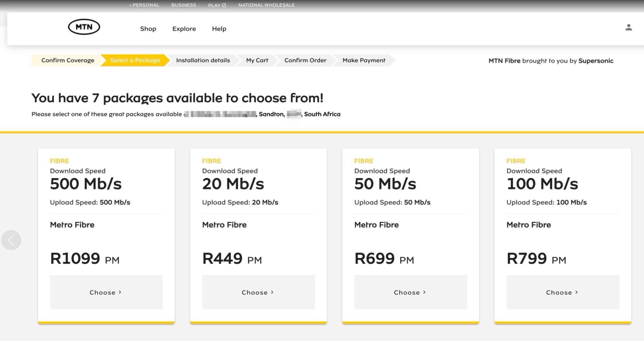Click the chevron inside the R1099 Choose button
Screen dimensions: 644x341
pyautogui.click(x=119, y=292)
